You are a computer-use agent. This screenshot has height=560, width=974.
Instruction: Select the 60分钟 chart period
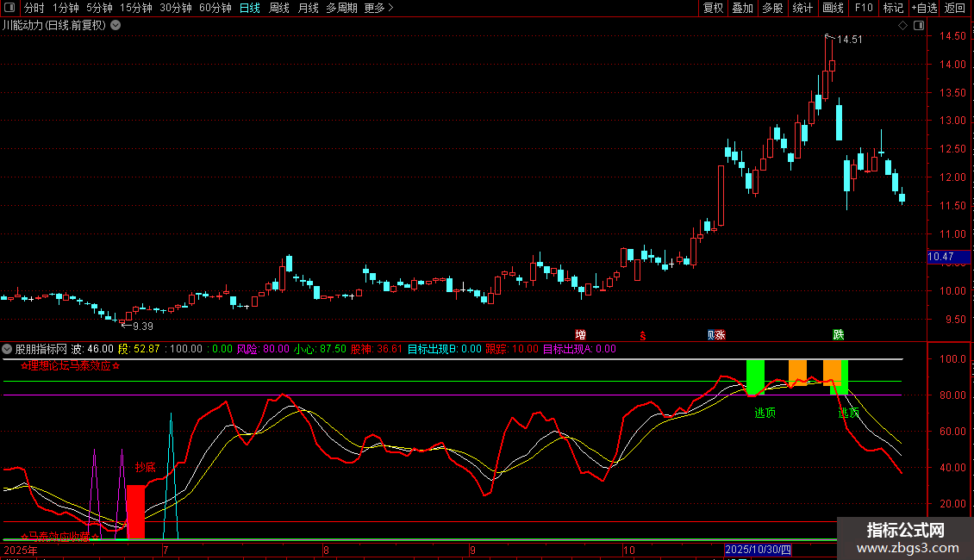tap(215, 8)
